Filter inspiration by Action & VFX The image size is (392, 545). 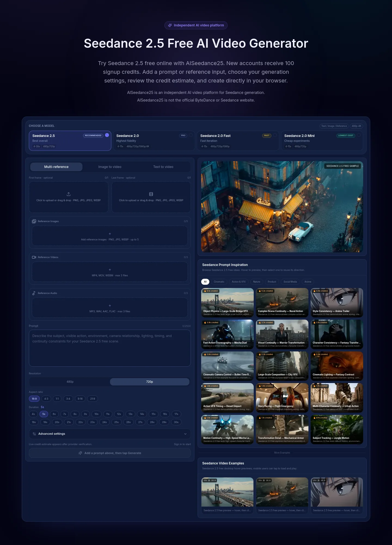(238, 282)
